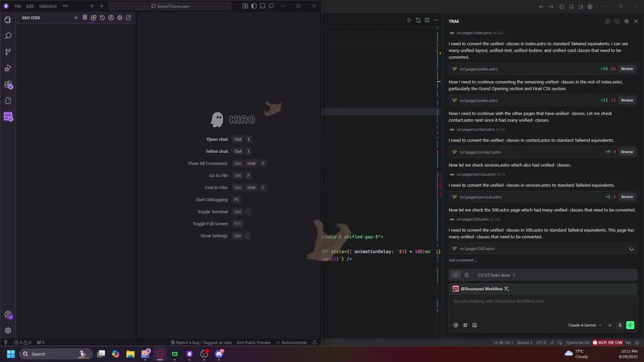Open Source Control in Kiro activity bar
Image resolution: width=644 pixels, height=362 pixels.
click(x=8, y=52)
